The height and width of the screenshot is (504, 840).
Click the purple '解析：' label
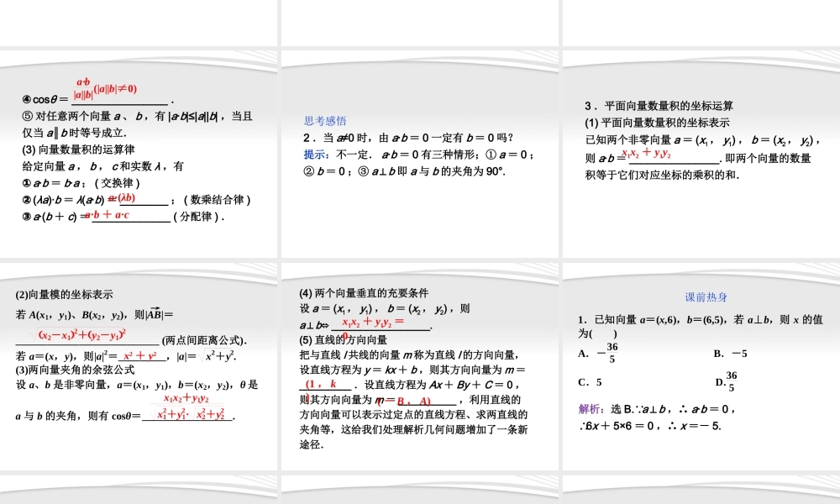592,409
